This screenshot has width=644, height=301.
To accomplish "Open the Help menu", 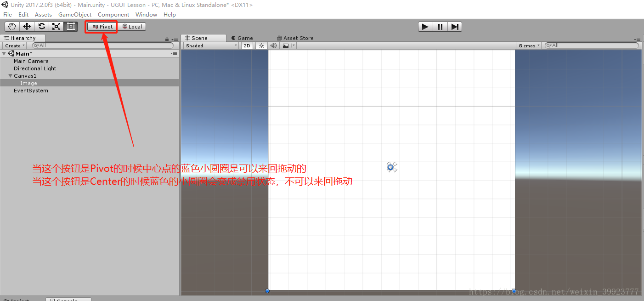I will tap(169, 15).
